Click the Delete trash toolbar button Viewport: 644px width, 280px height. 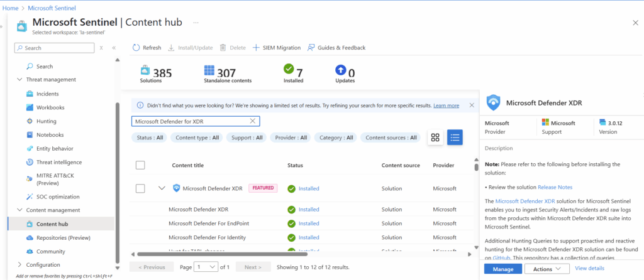[x=233, y=48]
